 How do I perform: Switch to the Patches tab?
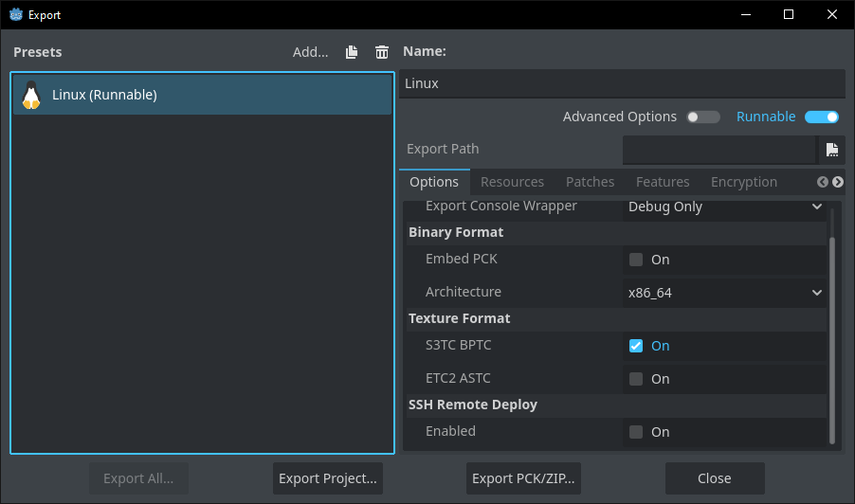590,182
